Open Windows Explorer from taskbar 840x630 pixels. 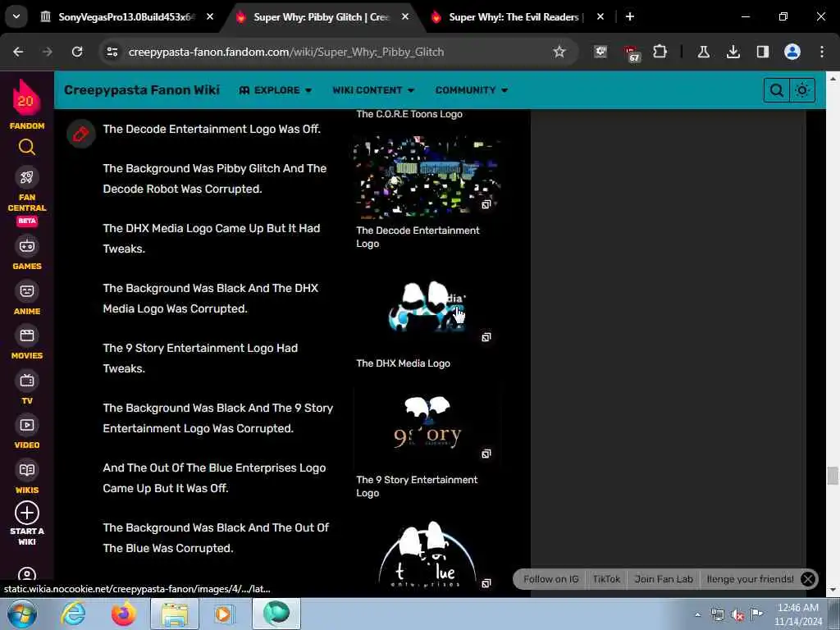175,614
